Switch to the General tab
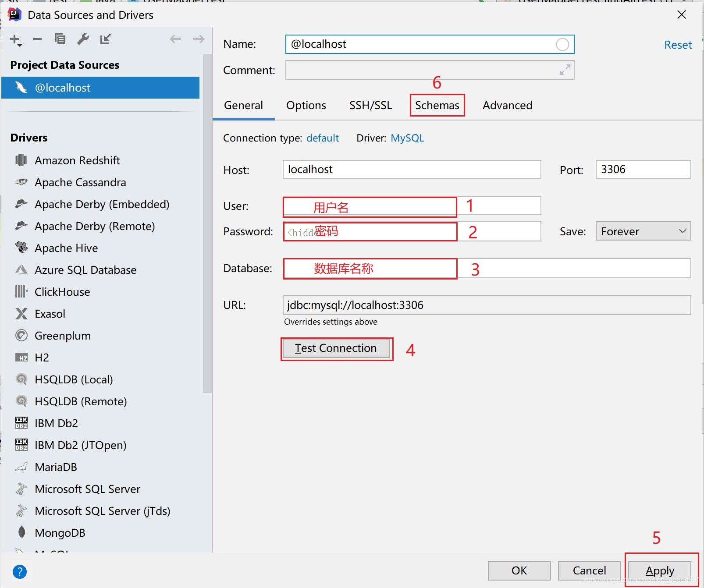 243,106
